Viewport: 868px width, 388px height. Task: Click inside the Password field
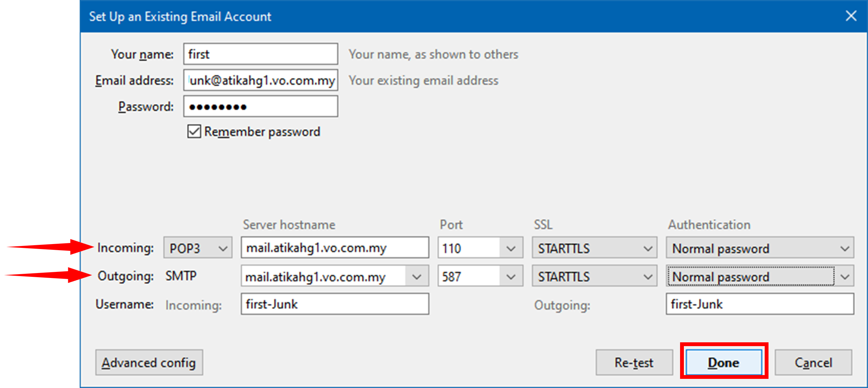pos(260,106)
